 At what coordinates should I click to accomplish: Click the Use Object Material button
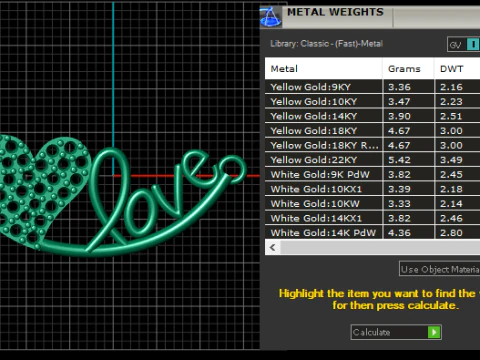(440, 269)
